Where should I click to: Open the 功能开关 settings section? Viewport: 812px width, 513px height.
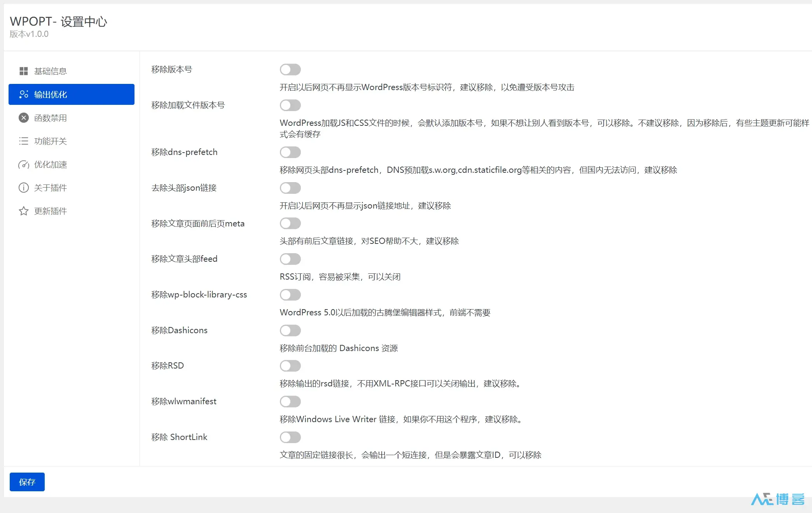pyautogui.click(x=51, y=141)
